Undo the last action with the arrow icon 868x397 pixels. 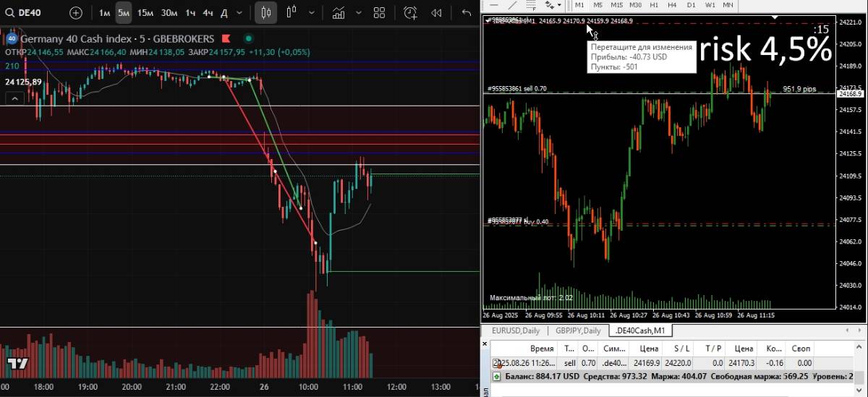tap(467, 12)
